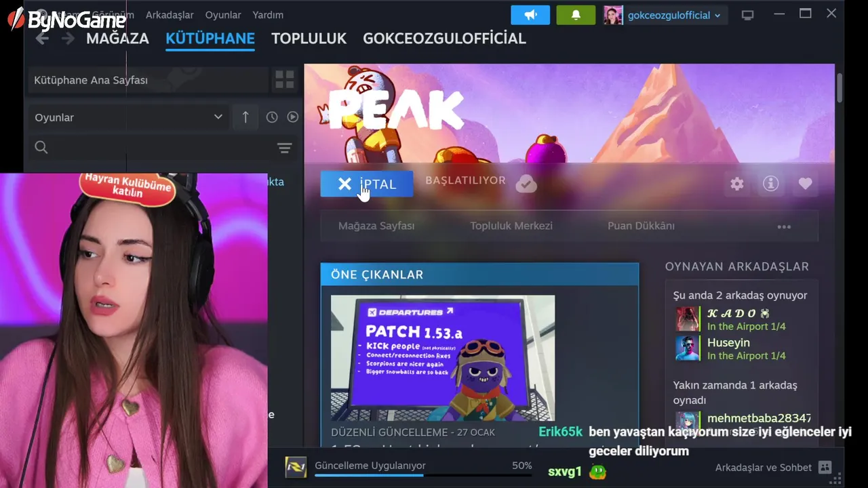
Task: Open the Arkadaşlar menu
Action: point(170,15)
